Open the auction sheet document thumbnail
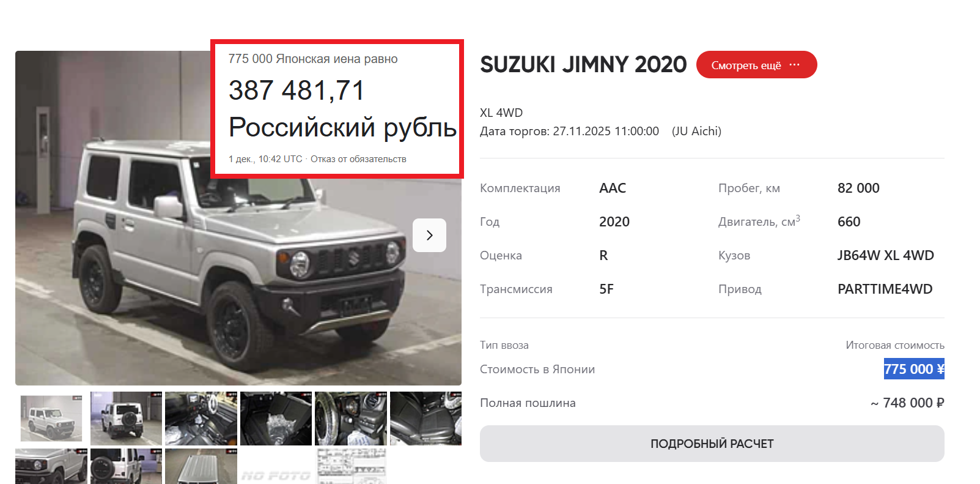 351,466
